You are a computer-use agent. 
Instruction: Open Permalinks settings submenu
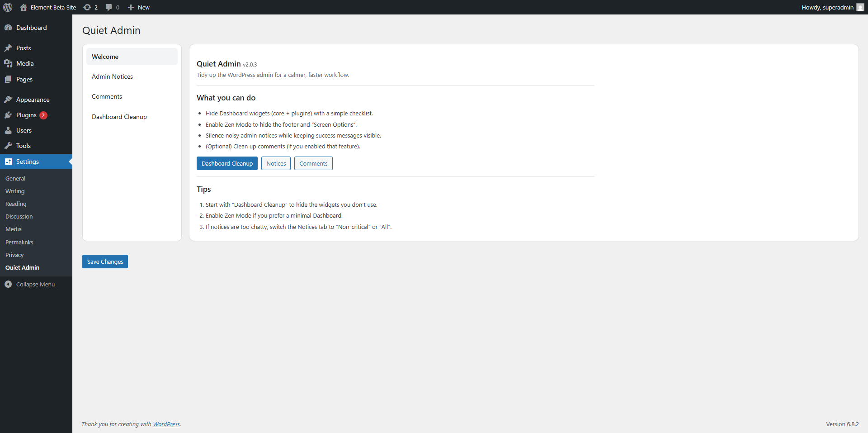click(x=19, y=242)
